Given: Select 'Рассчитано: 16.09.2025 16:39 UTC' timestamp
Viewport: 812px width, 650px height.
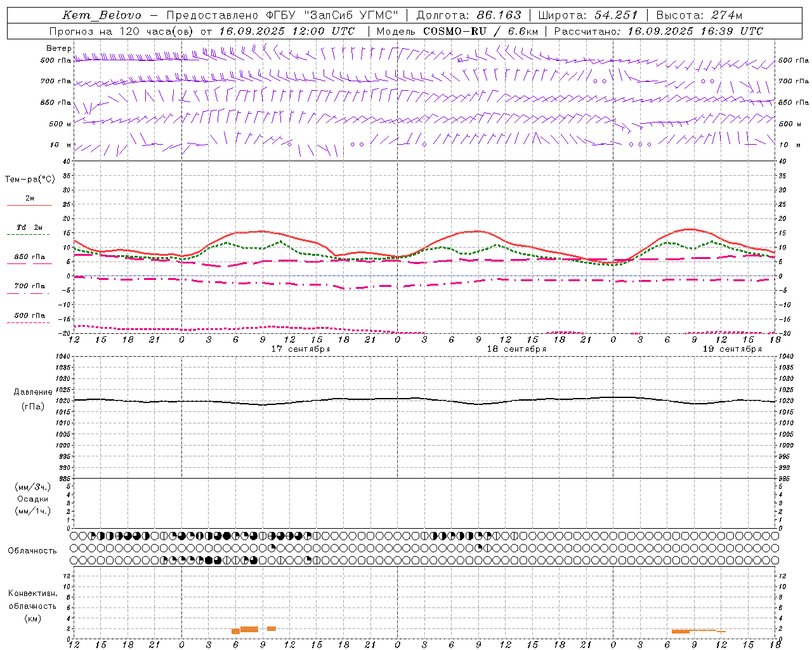Looking at the screenshot, I should click(658, 31).
